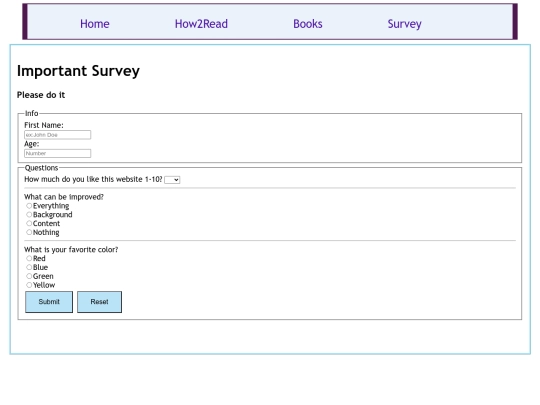The height and width of the screenshot is (405, 540).
Task: Focus the Age number field
Action: [58, 153]
